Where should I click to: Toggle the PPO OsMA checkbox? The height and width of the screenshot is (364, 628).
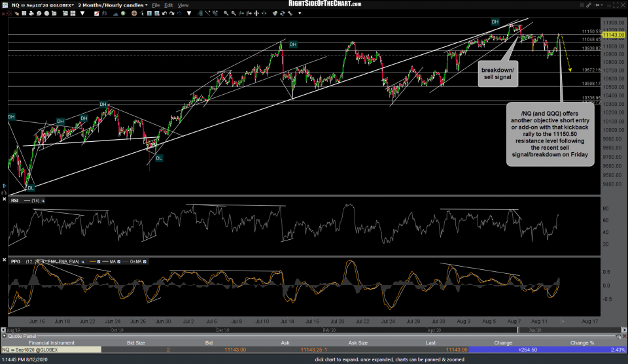coord(145,261)
